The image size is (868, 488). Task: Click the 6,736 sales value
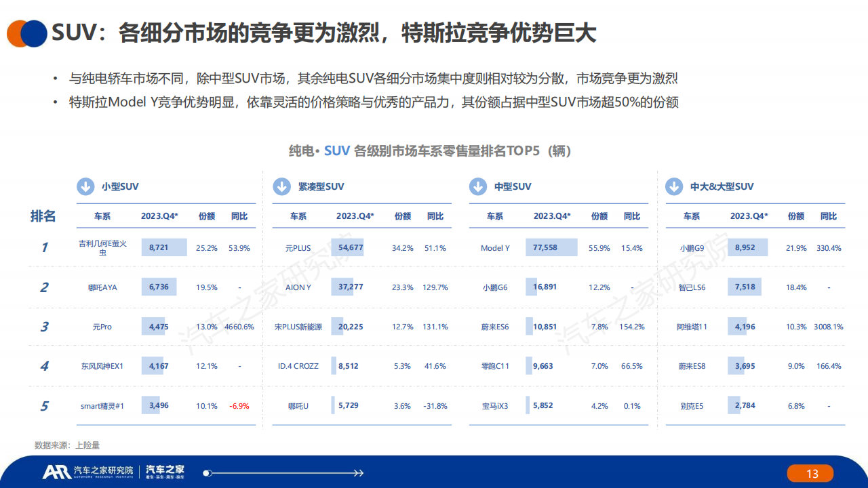(159, 287)
